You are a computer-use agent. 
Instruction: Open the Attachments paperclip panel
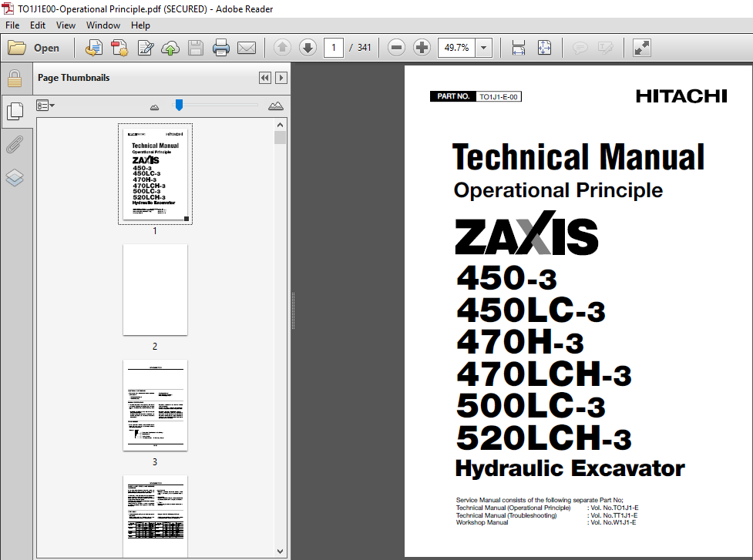click(x=15, y=144)
